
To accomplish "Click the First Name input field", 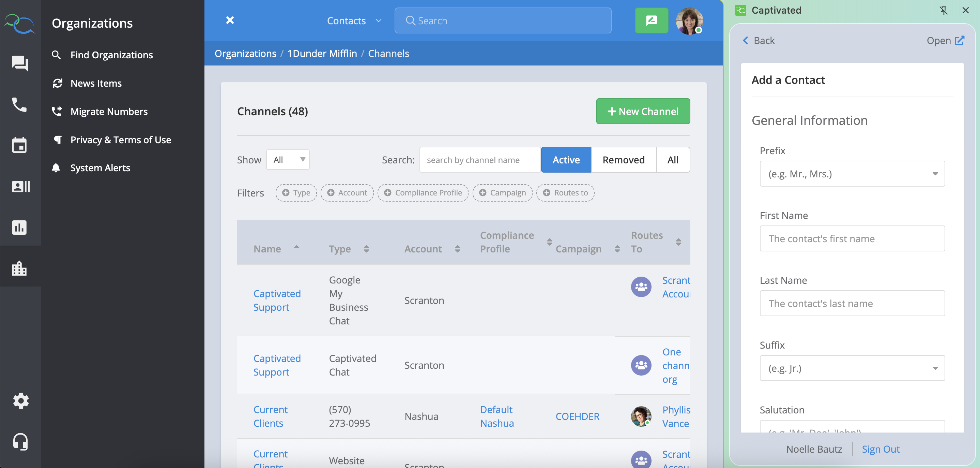I will point(852,238).
